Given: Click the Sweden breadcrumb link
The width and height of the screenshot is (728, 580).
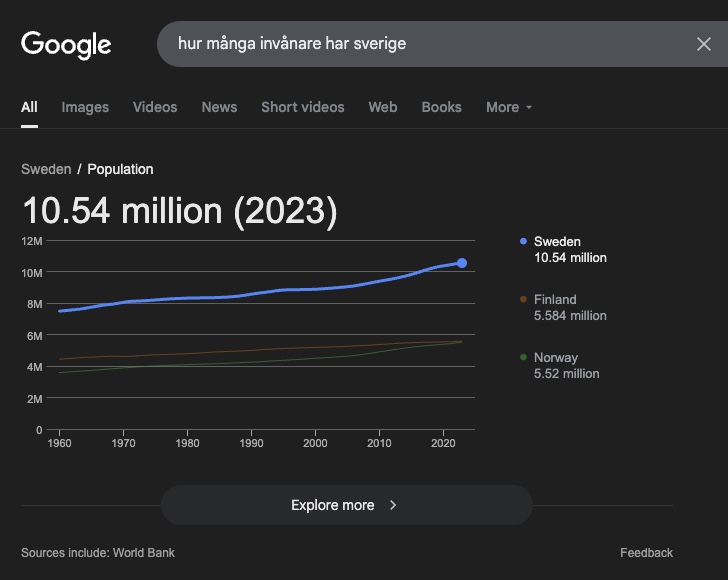Looking at the screenshot, I should pyautogui.click(x=46, y=169).
